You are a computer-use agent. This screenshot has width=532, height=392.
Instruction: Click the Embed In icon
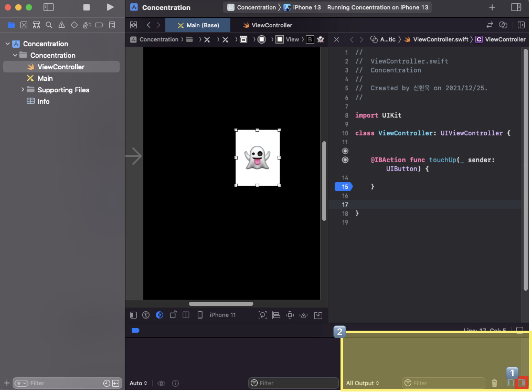[318, 315]
